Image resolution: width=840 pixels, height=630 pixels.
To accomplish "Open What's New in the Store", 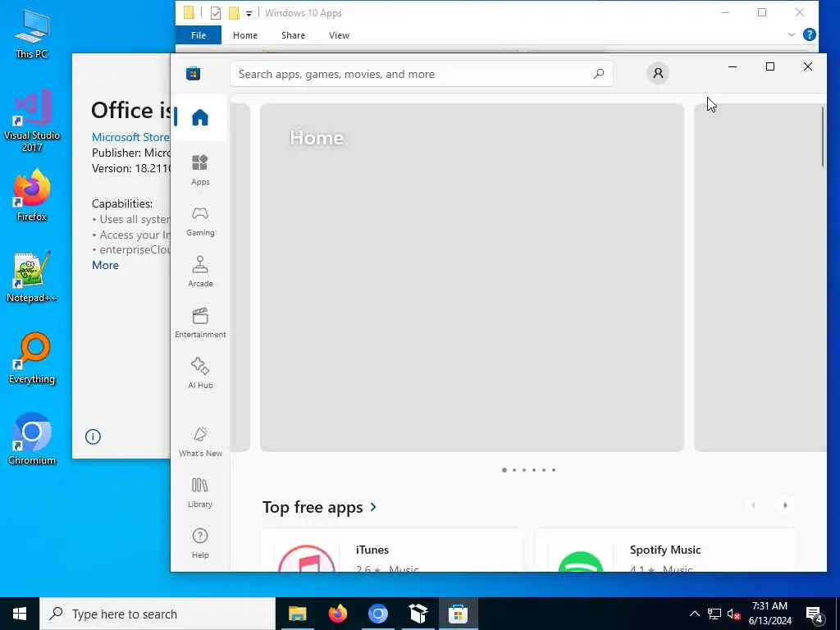I will coord(200,441).
